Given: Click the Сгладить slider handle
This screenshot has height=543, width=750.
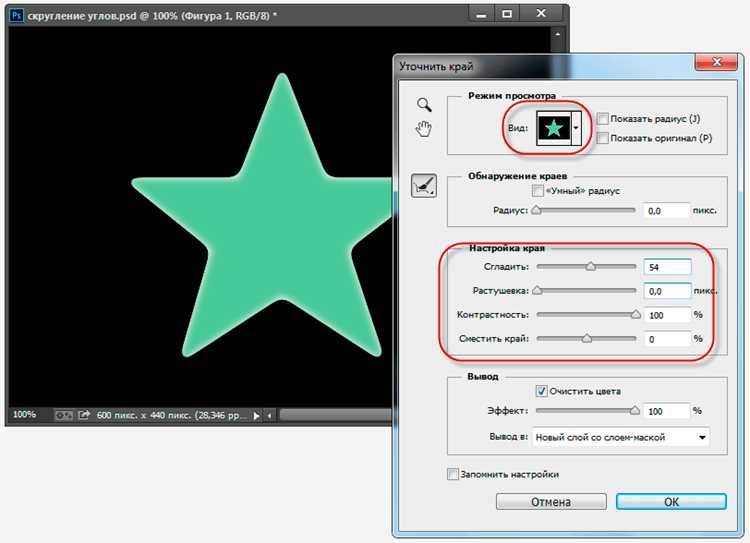Looking at the screenshot, I should point(591,266).
